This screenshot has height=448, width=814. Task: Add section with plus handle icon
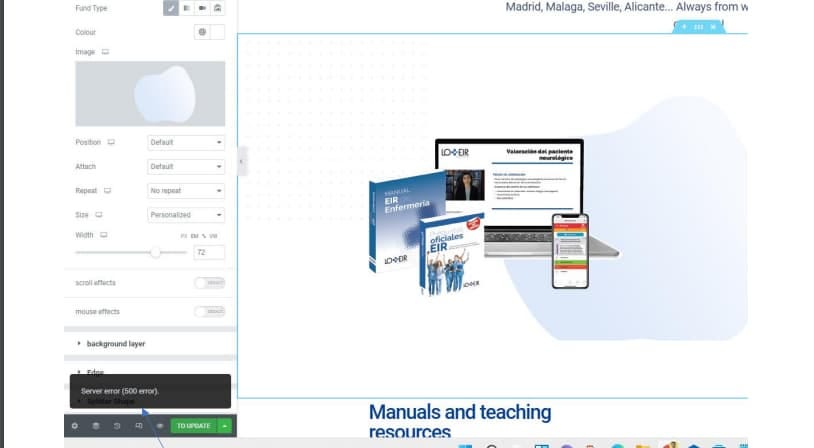(684, 27)
